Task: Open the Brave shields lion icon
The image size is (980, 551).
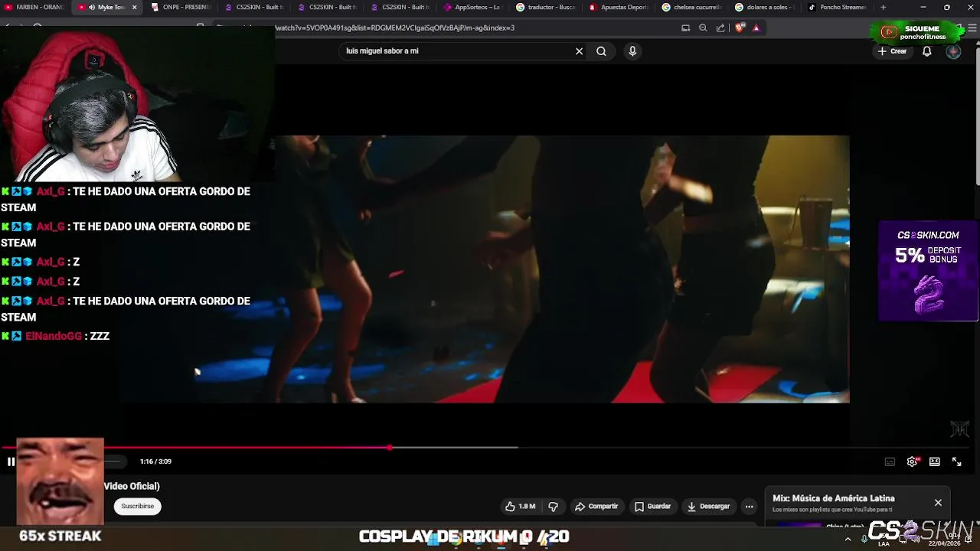Action: (x=740, y=28)
